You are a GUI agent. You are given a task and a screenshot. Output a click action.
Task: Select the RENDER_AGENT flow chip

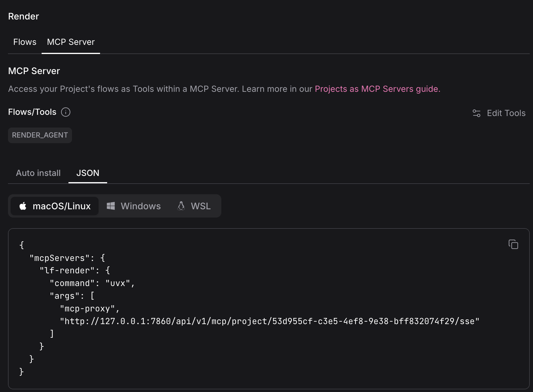(40, 135)
